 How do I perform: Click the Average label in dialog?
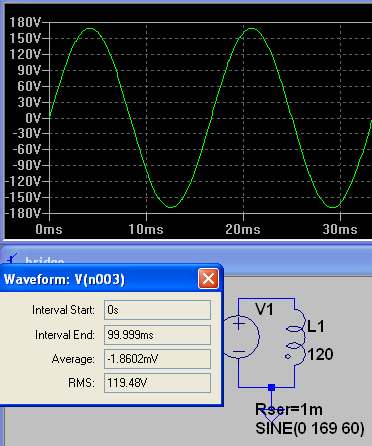73,359
